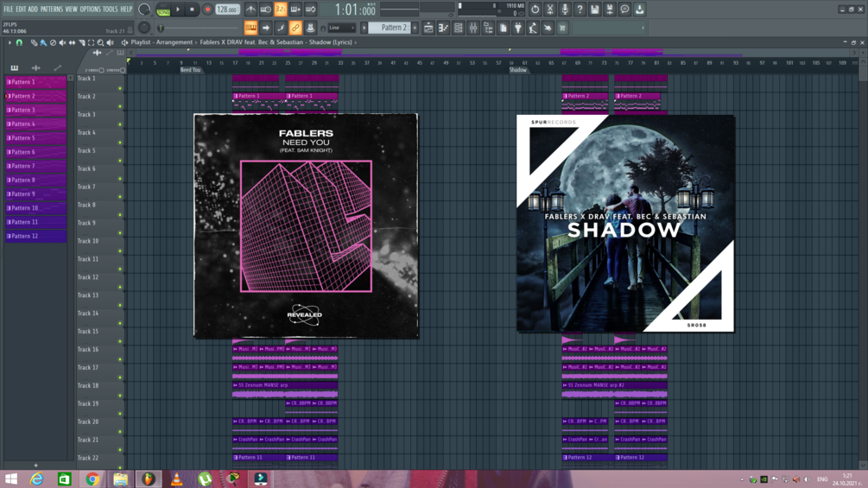Open the metronome toggle in transport
Image resolution: width=868 pixels, height=488 pixels.
pyautogui.click(x=250, y=10)
